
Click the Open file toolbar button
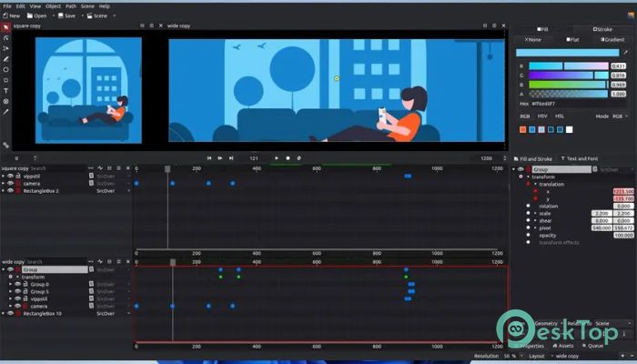coord(37,15)
